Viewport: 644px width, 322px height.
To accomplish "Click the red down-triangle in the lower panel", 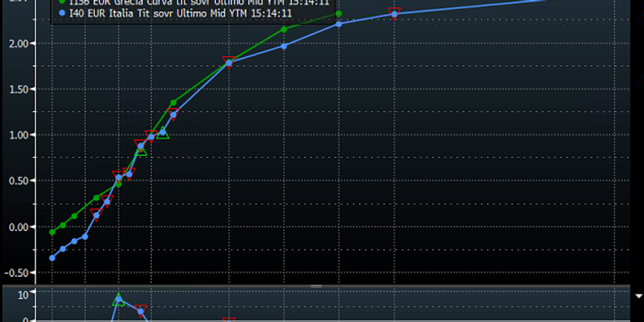I will coord(140,310).
